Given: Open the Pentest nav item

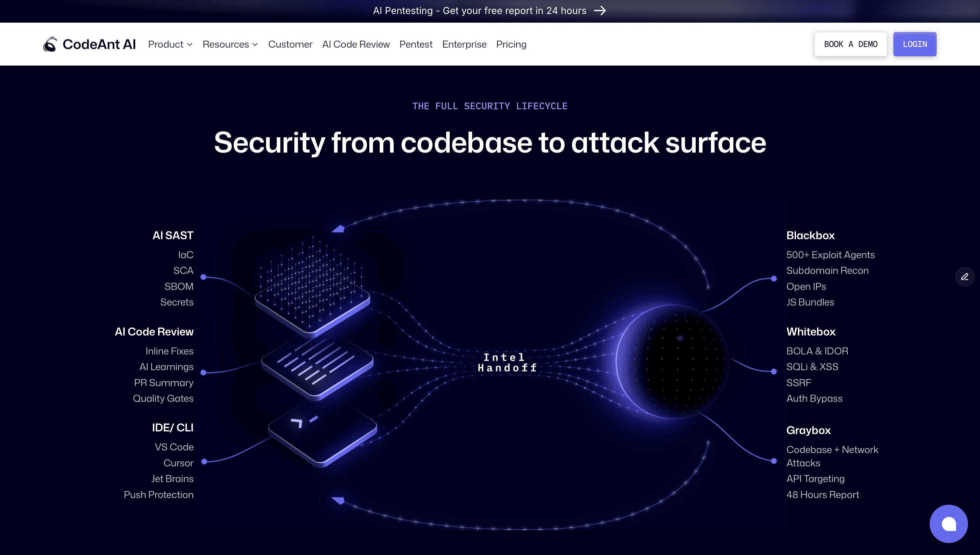Looking at the screenshot, I should [416, 44].
